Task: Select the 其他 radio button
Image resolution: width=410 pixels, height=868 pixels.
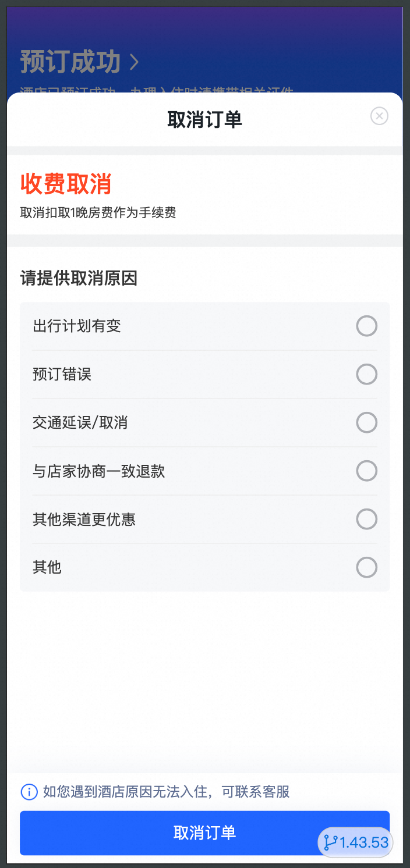Action: point(366,568)
